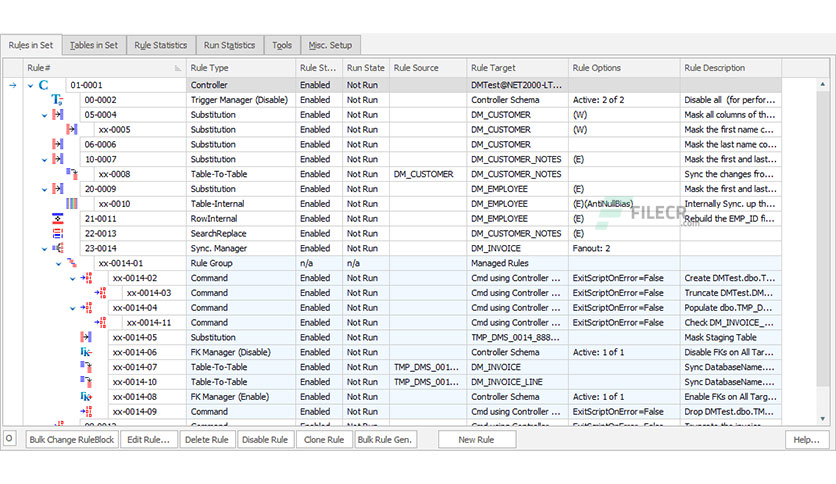The image size is (836, 484).
Task: Click the FK Manager Enable icon xx-0014-08
Action: 86,397
